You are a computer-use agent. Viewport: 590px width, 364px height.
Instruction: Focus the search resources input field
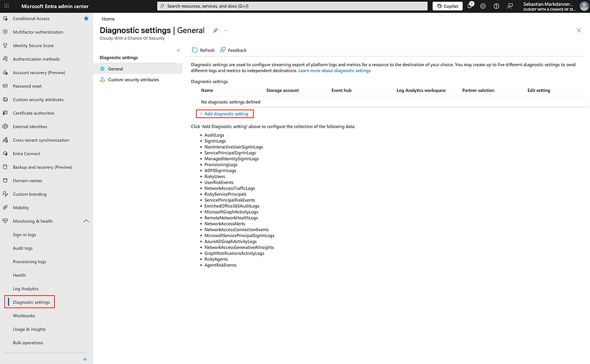pos(292,6)
